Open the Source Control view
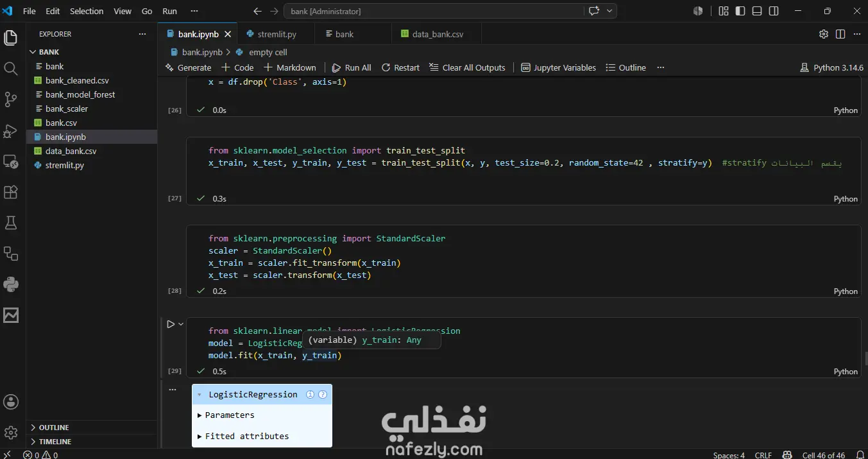This screenshot has height=459, width=868. point(11,100)
